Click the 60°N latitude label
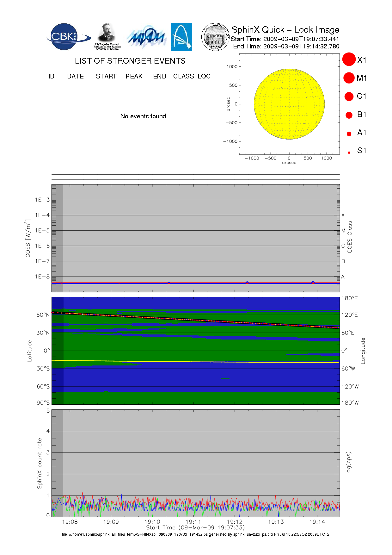392x555 pixels. coord(43,315)
